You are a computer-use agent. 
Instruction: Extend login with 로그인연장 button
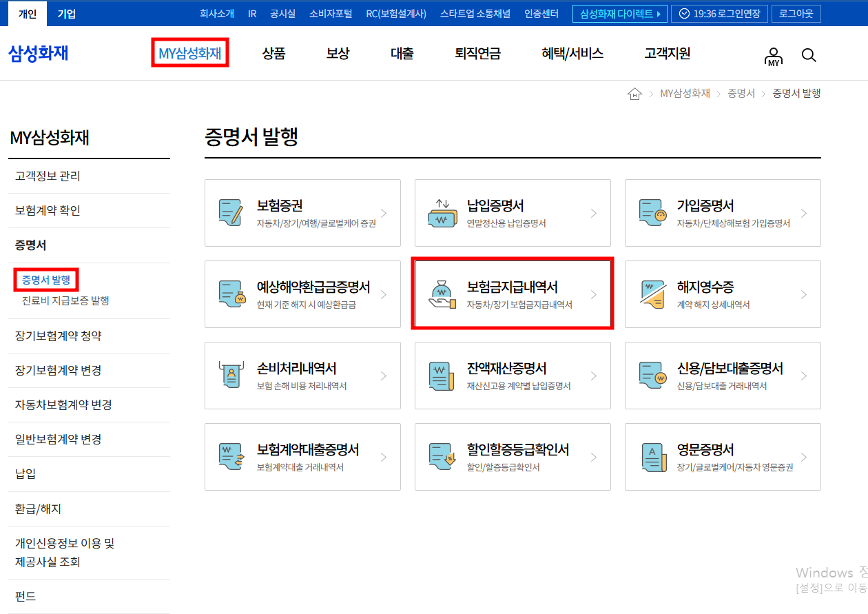(718, 14)
